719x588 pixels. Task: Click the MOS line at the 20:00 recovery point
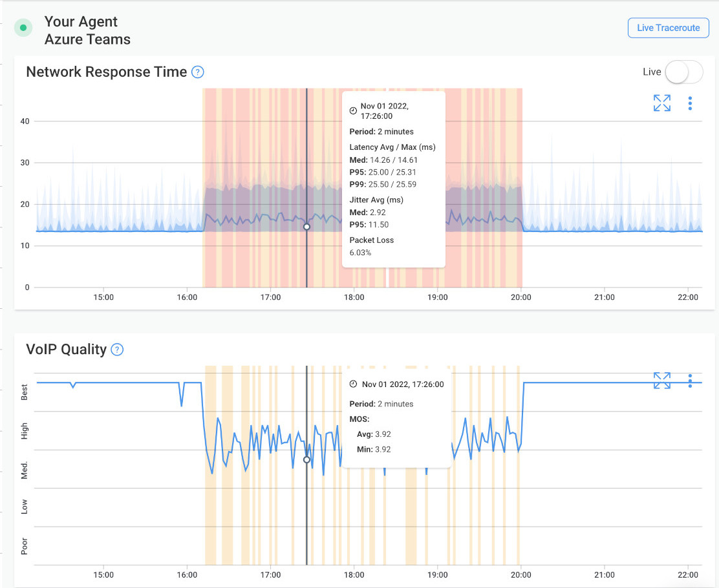point(523,383)
